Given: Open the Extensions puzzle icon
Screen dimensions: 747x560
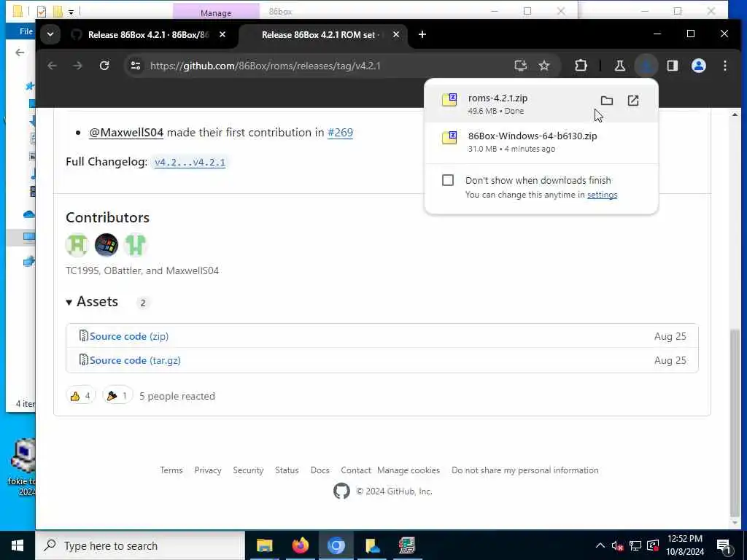Looking at the screenshot, I should [581, 66].
